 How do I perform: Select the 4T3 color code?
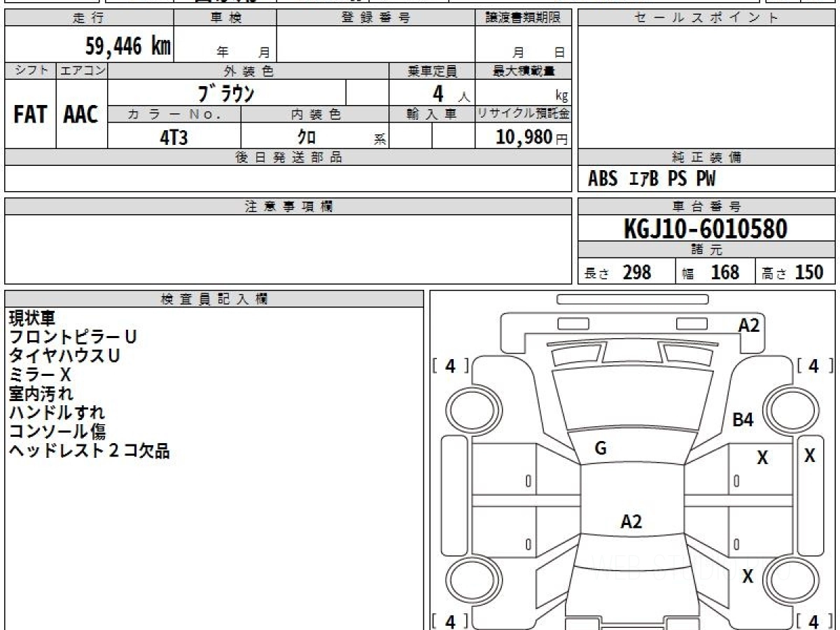(174, 137)
